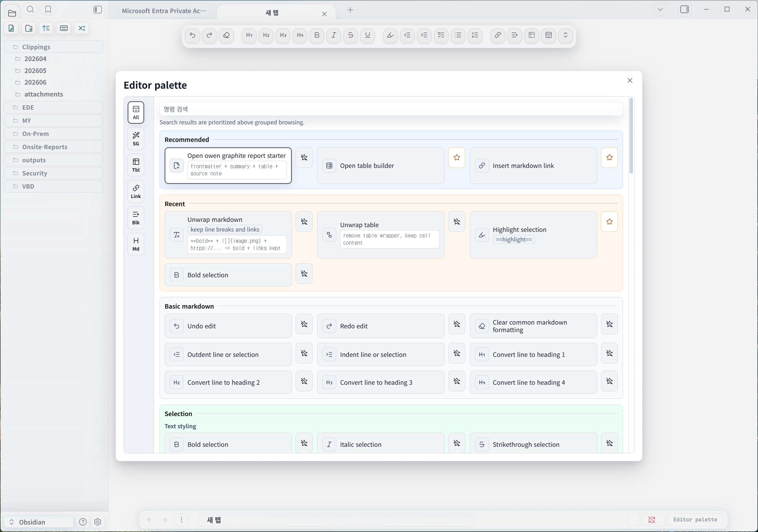Click the link icon in the top toolbar
This screenshot has height=532, width=758.
pos(498,35)
